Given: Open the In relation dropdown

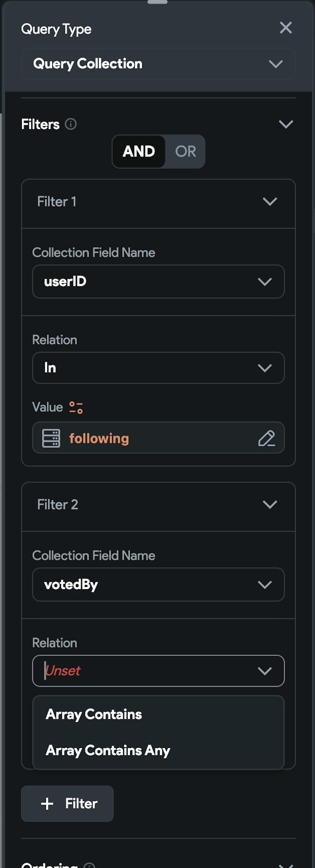Looking at the screenshot, I should (158, 368).
